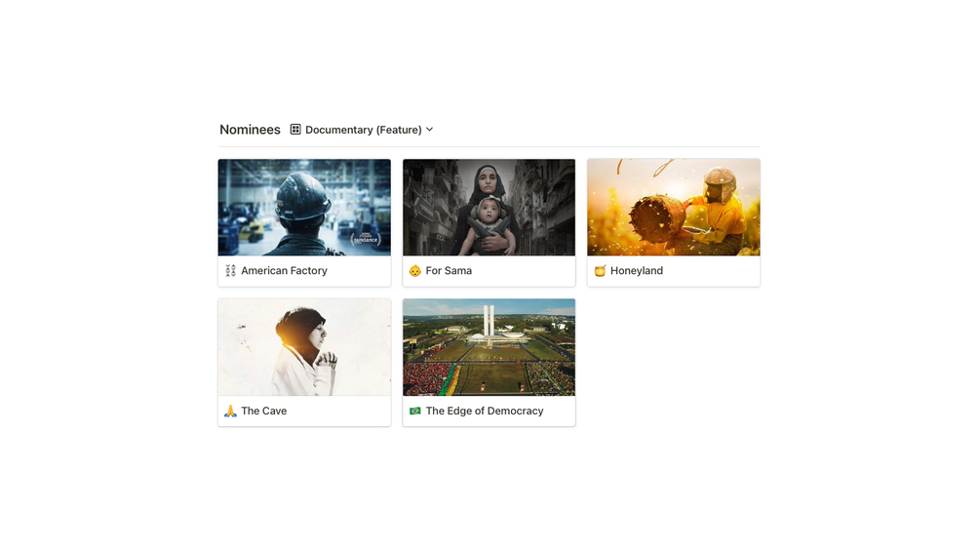The width and height of the screenshot is (980, 551).
Task: Click the For Sama title
Action: click(449, 270)
